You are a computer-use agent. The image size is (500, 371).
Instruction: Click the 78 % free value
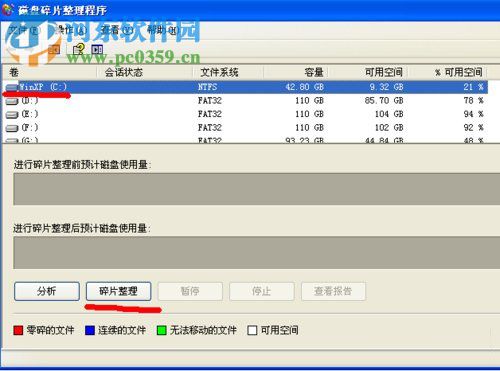tap(474, 101)
